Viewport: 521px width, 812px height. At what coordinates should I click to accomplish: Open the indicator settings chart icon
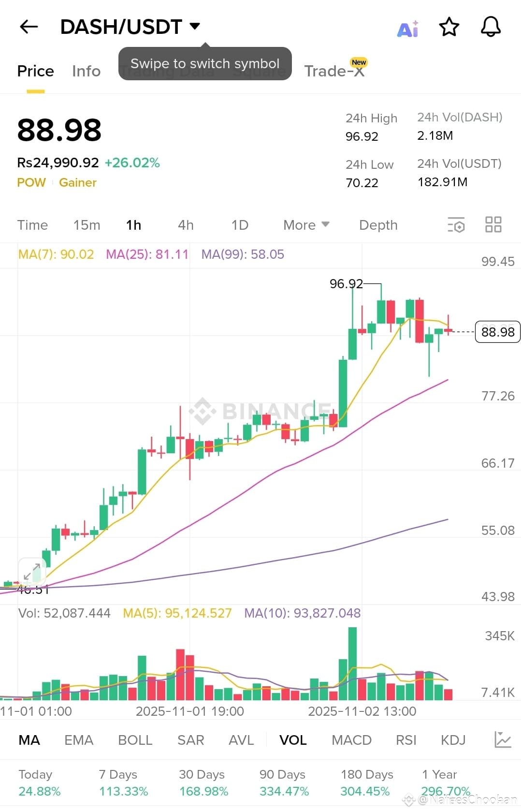(x=503, y=739)
